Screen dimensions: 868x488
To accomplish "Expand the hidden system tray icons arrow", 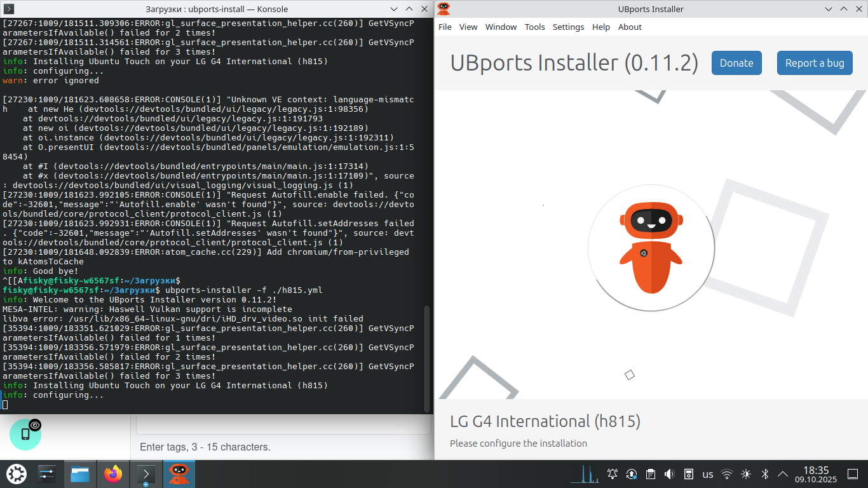I will [783, 474].
